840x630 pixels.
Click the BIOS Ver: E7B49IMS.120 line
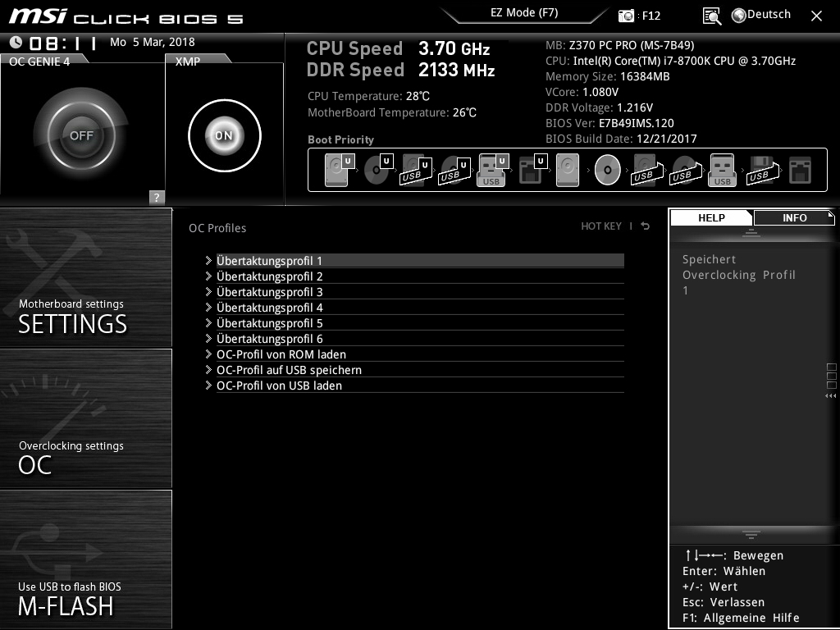click(609, 123)
